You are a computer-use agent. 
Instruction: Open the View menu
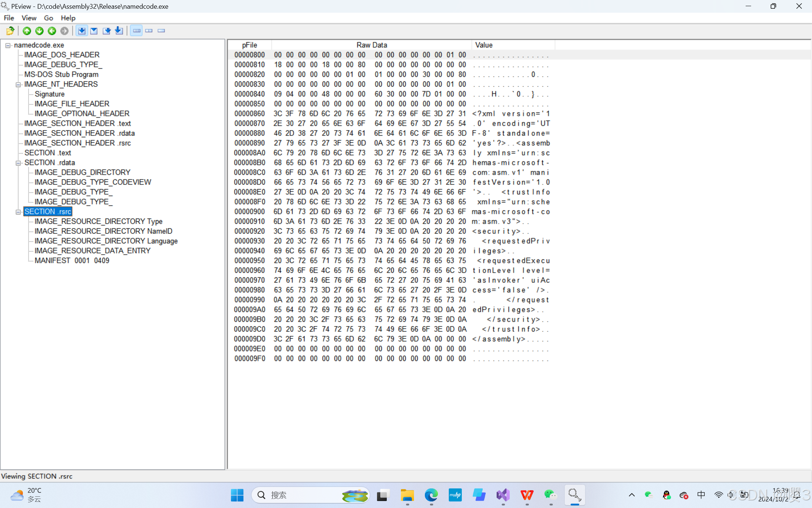point(29,18)
